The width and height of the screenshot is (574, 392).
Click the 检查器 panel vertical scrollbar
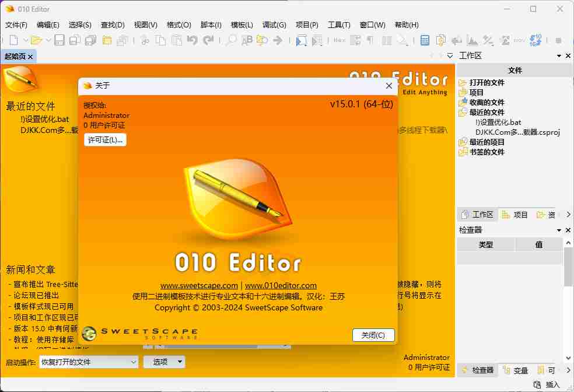pyautogui.click(x=568, y=268)
